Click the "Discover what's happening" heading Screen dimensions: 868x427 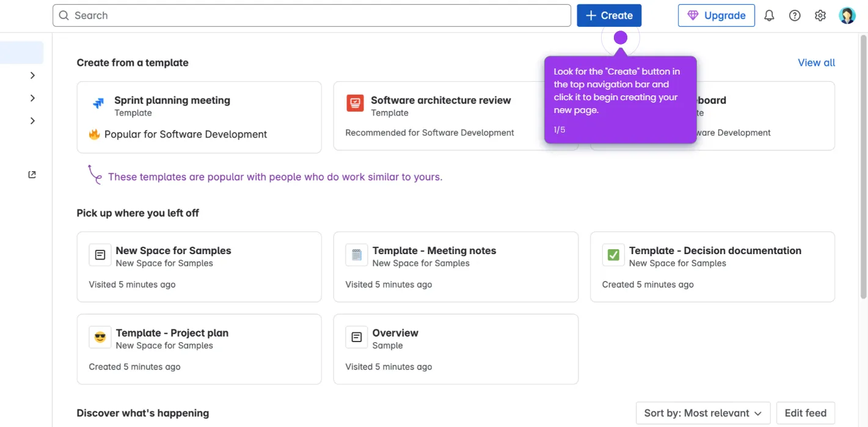point(143,414)
